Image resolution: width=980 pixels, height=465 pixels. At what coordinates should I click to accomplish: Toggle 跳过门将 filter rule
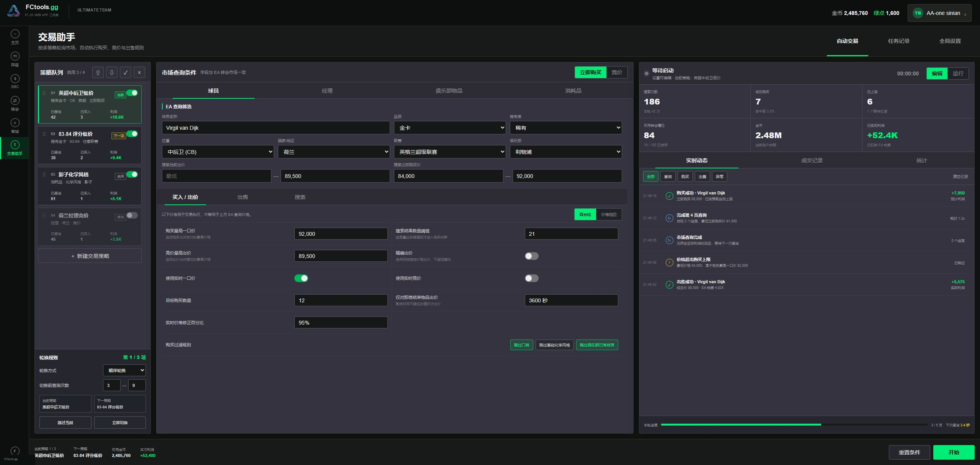click(x=521, y=345)
